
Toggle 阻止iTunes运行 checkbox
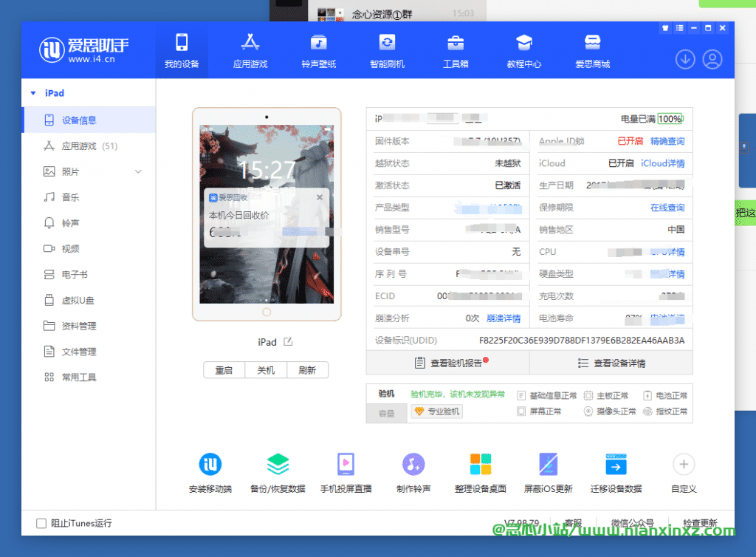(41, 523)
